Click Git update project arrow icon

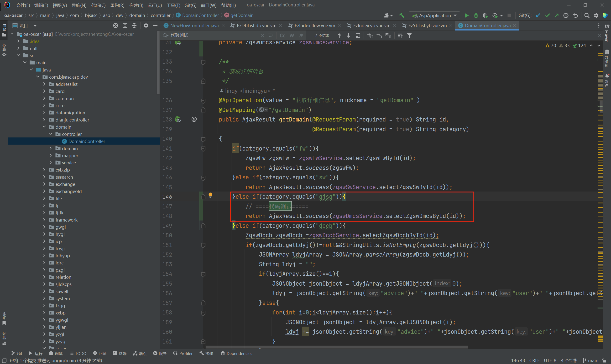[x=538, y=15]
